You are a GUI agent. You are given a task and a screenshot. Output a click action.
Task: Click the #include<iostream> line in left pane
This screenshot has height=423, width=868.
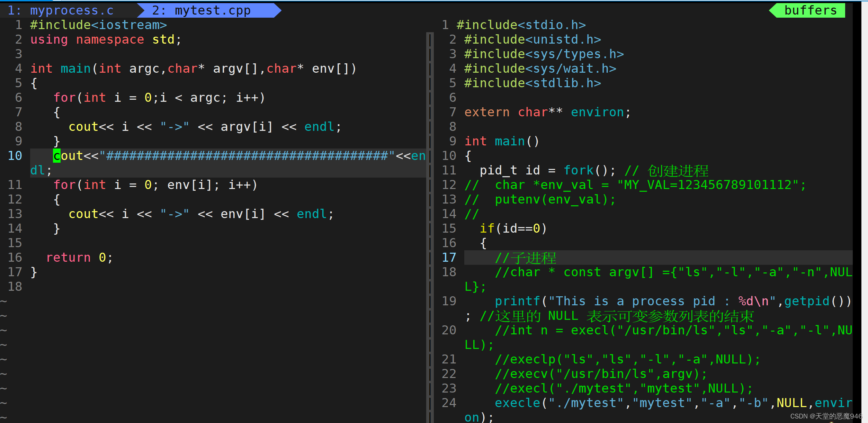coord(99,25)
